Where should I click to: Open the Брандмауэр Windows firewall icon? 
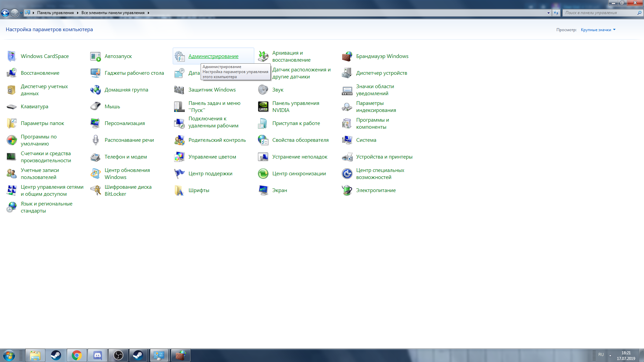347,56
